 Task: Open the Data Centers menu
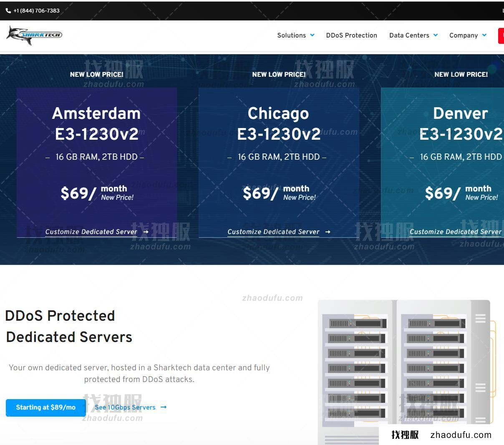(x=409, y=35)
